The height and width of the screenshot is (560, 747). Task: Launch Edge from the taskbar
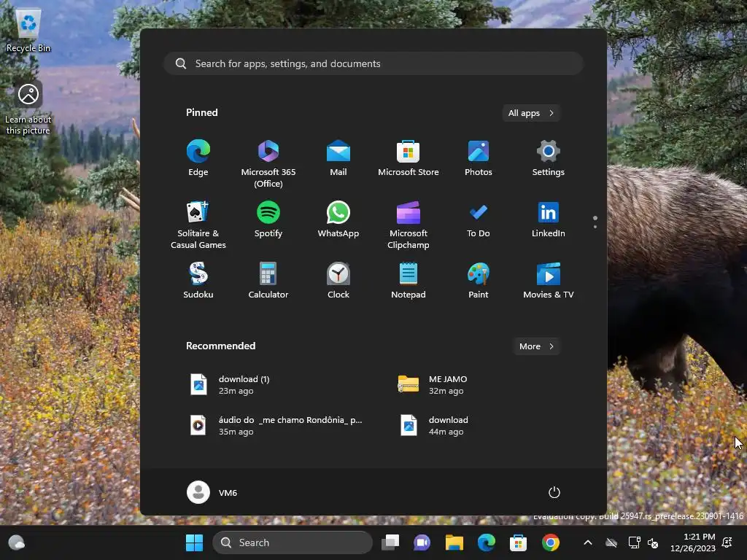pyautogui.click(x=487, y=542)
